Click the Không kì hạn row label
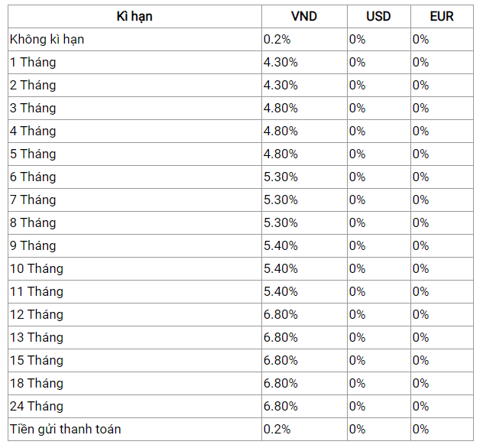 135,40
